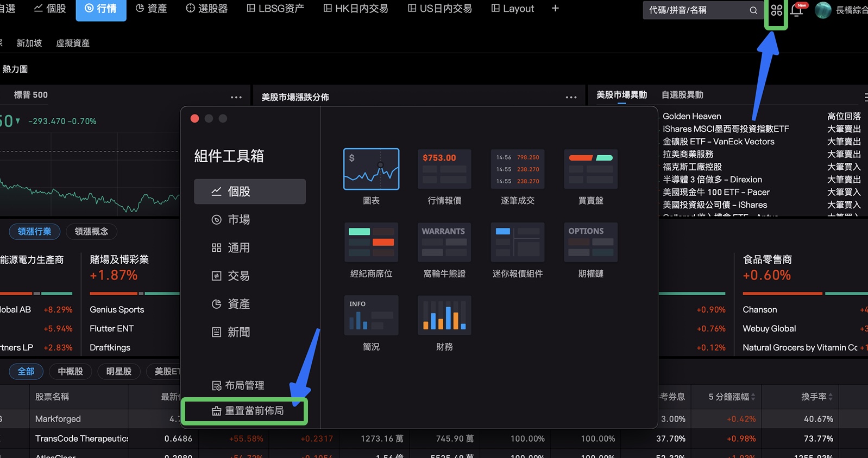Switch to the 資產 top tab
Screen dimensions: 868x458
coord(151,9)
